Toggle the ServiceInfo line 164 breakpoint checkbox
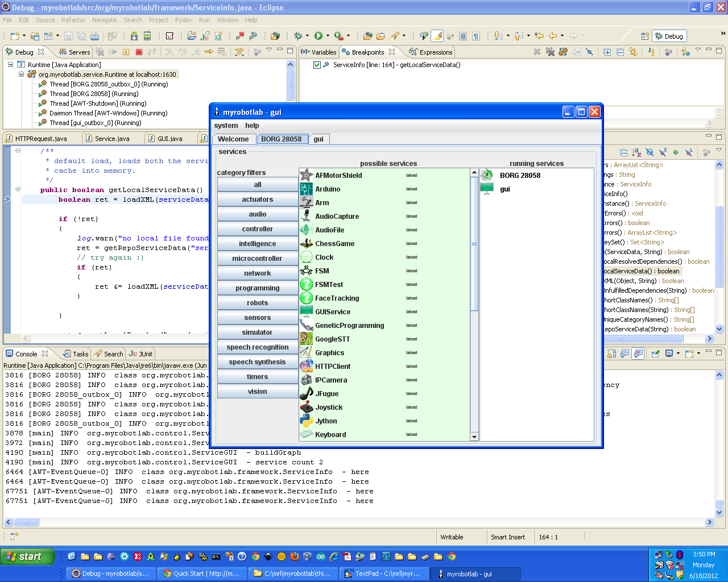 [317, 65]
